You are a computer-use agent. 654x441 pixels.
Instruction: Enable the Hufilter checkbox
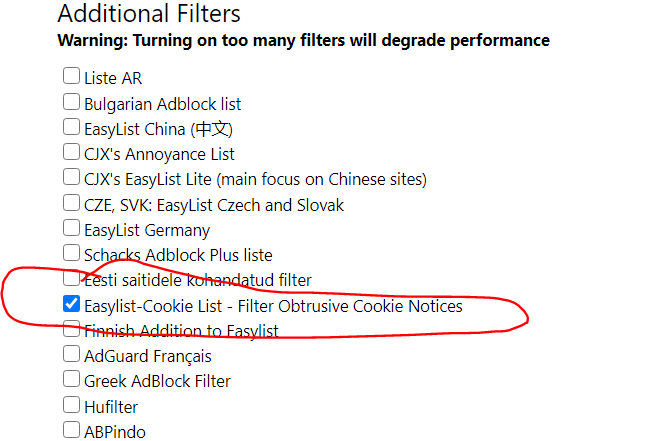coord(71,406)
